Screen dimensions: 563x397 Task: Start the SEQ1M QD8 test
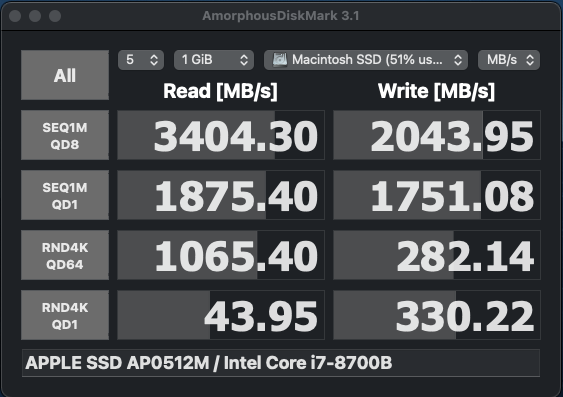pyautogui.click(x=65, y=135)
